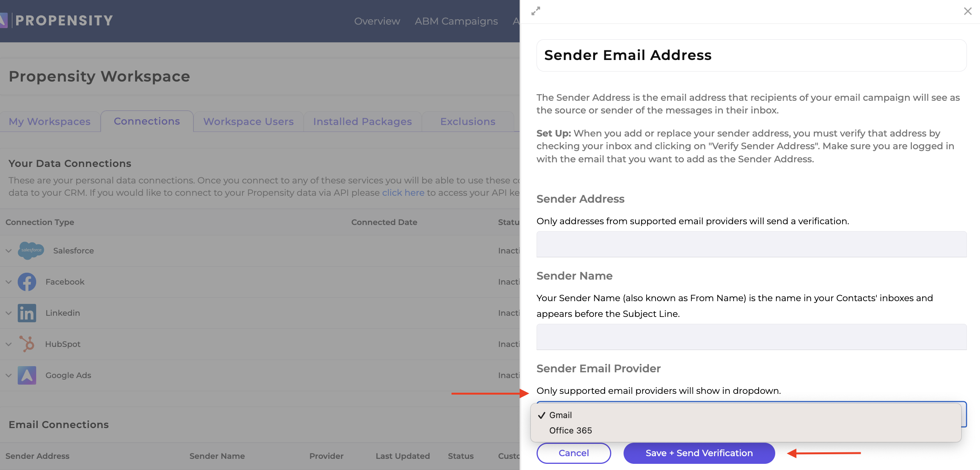The height and width of the screenshot is (470, 980).
Task: Click the LinkedIn logo icon
Action: 27,313
